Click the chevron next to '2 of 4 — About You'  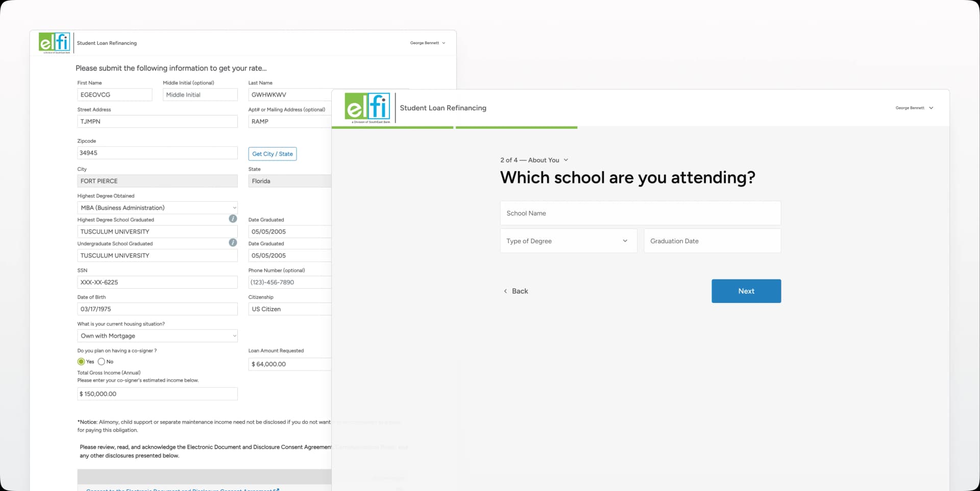coord(566,160)
